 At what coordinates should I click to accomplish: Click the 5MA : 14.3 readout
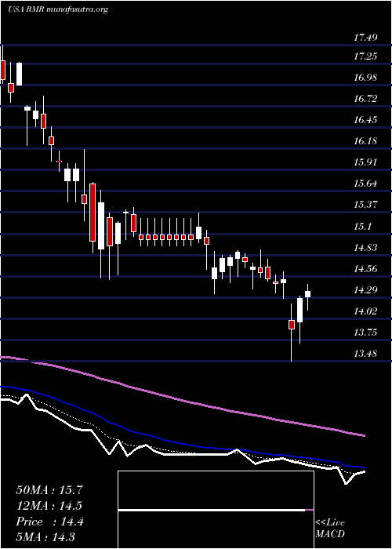45,537
